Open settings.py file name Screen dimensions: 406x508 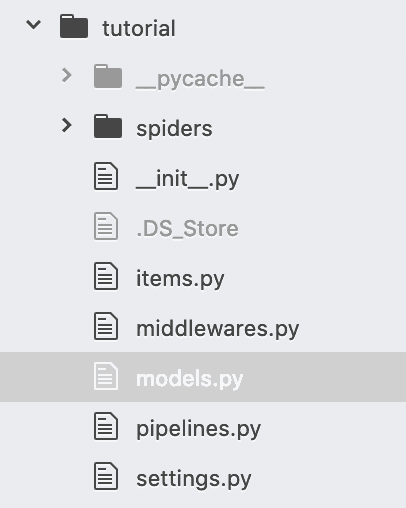coord(194,479)
